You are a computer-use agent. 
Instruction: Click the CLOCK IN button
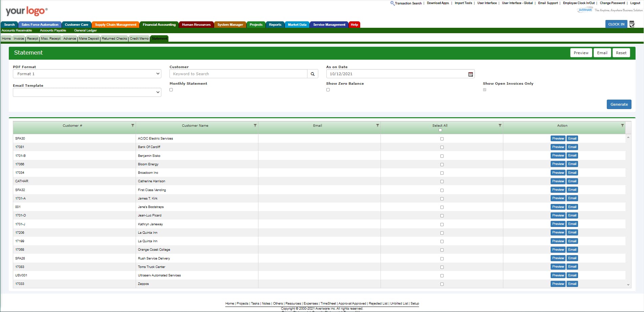click(x=616, y=24)
